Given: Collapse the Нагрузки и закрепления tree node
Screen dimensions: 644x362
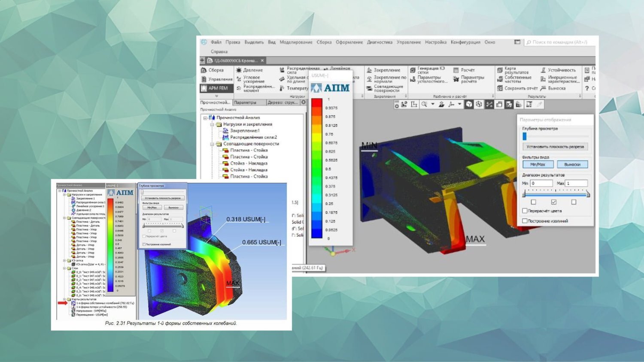Looking at the screenshot, I should [212, 124].
